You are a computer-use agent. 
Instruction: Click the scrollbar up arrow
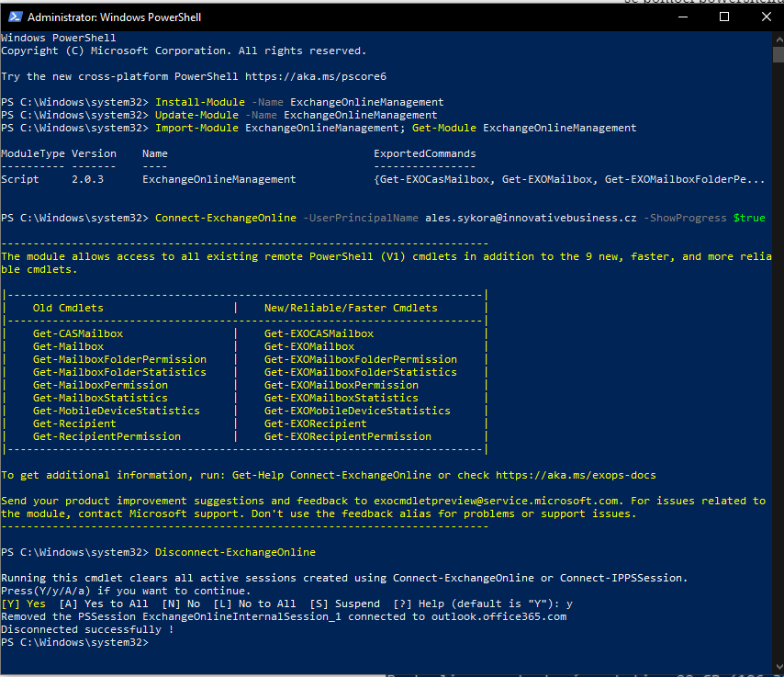[778, 39]
